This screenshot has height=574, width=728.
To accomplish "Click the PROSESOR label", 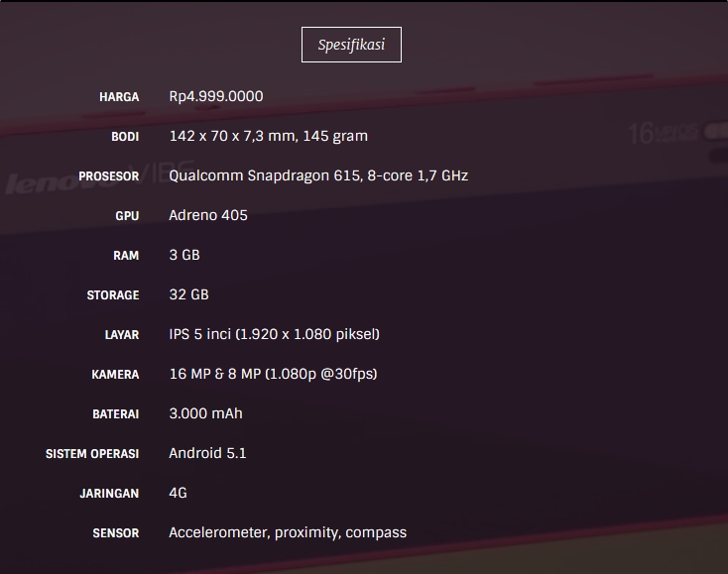I will click(x=109, y=176).
